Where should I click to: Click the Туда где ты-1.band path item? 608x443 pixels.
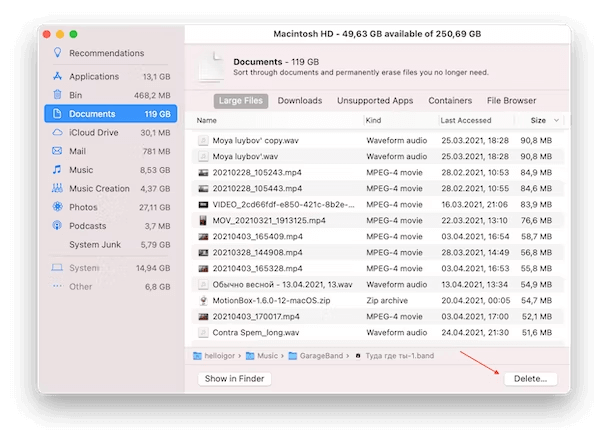tap(399, 356)
